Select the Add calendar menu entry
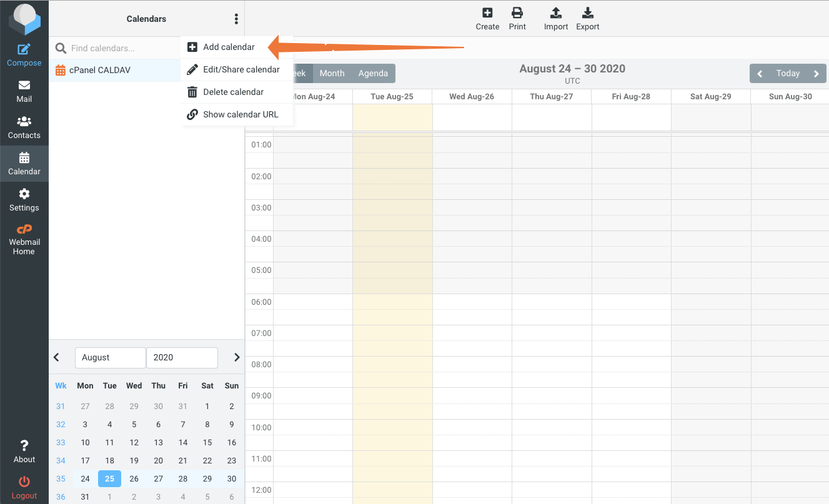The width and height of the screenshot is (829, 504). [x=229, y=47]
